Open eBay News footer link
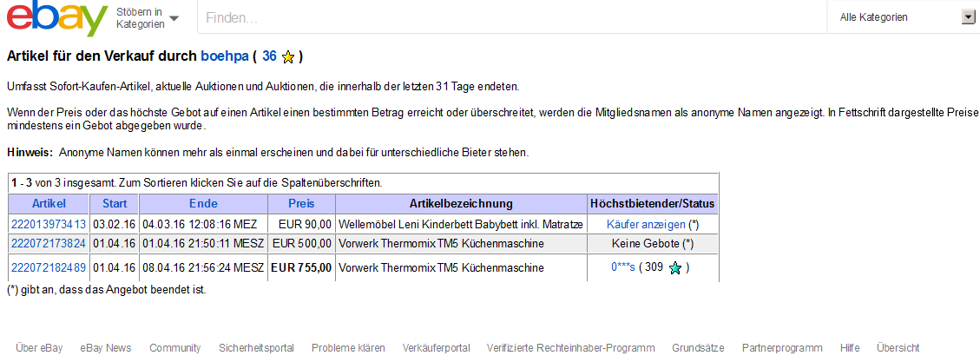 [x=106, y=347]
